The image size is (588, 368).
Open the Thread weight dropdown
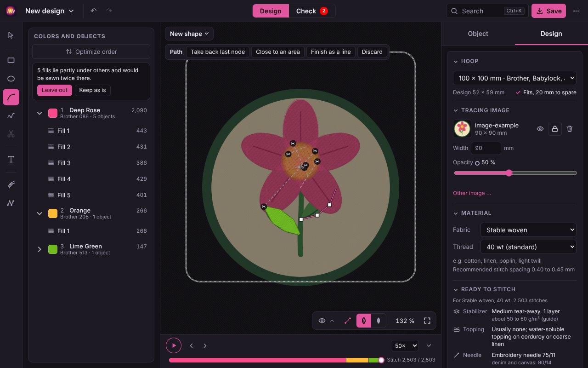click(x=528, y=247)
